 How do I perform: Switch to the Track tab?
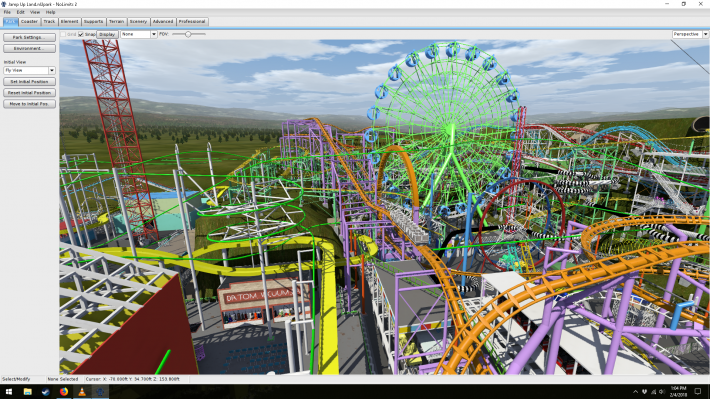pos(49,22)
